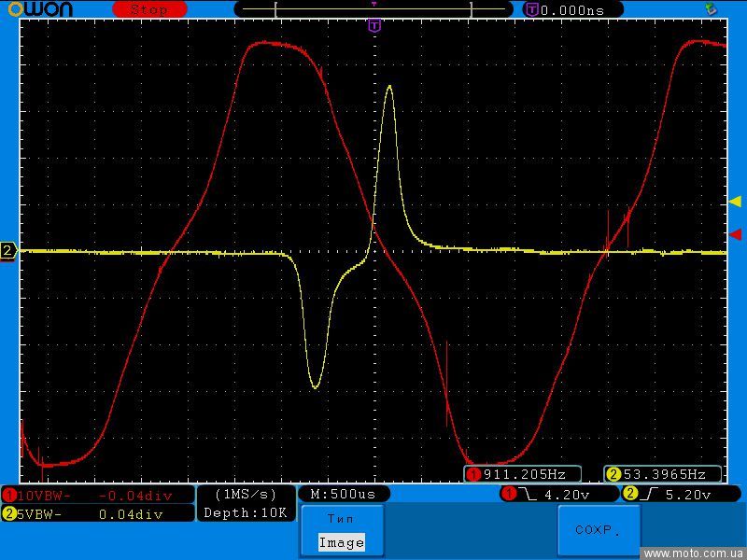
Task: Click the USB connection icon in top-right corner
Action: 712,9
